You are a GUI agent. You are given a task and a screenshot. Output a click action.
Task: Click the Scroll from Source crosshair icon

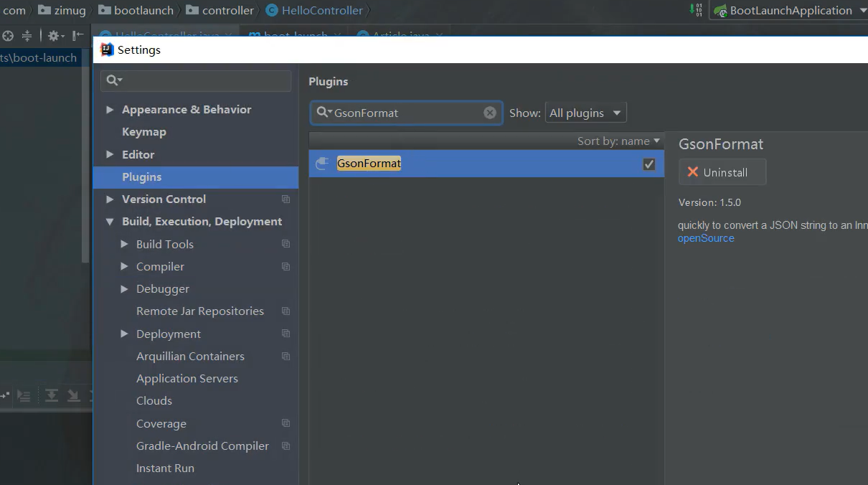8,36
